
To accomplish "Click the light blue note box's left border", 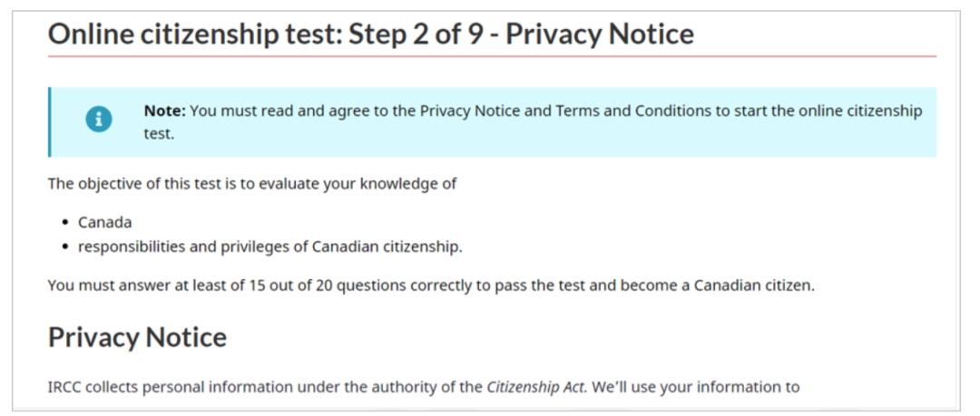I will (x=50, y=121).
